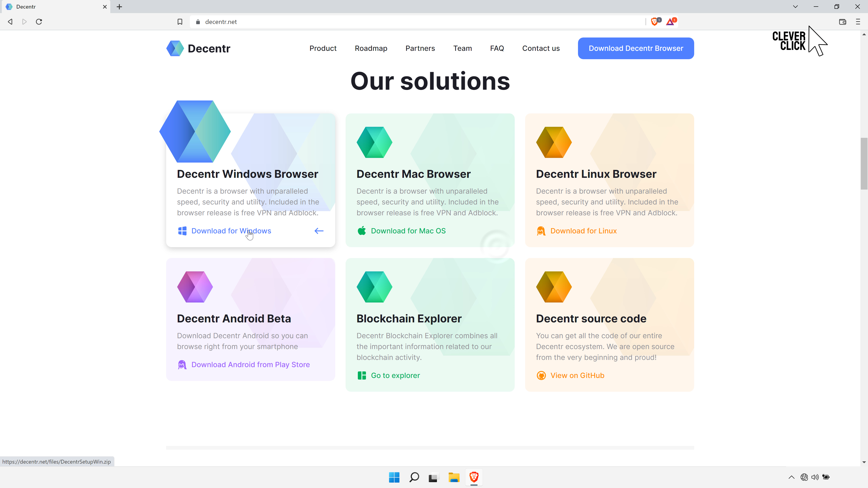Open the Brave wallet icon
This screenshot has height=488, width=868.
point(842,21)
